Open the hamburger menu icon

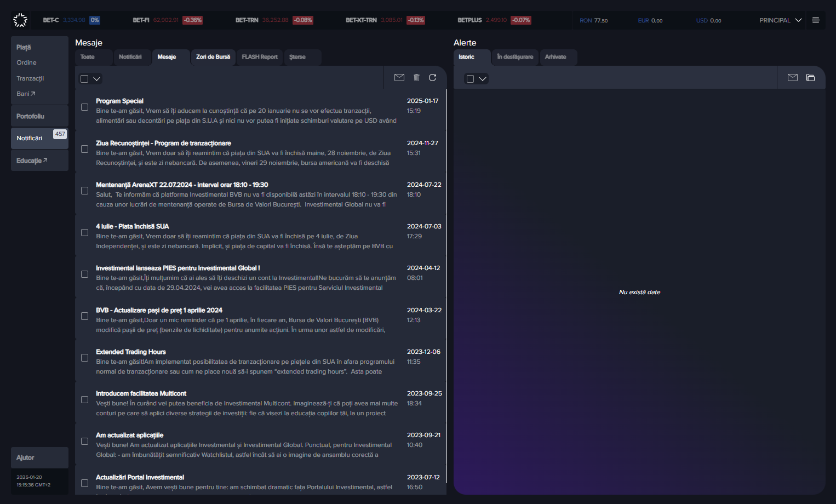[816, 20]
